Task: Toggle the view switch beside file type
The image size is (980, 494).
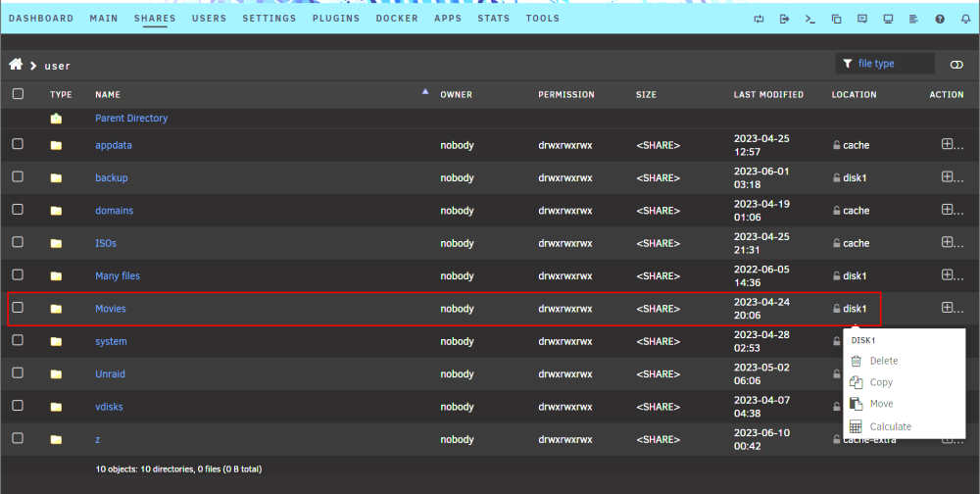Action: tap(956, 65)
